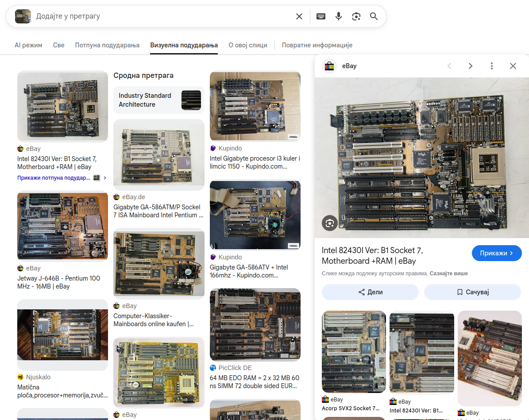Click the '64 MB EDO RAM = 2 x 32 MB' title

pos(255,382)
